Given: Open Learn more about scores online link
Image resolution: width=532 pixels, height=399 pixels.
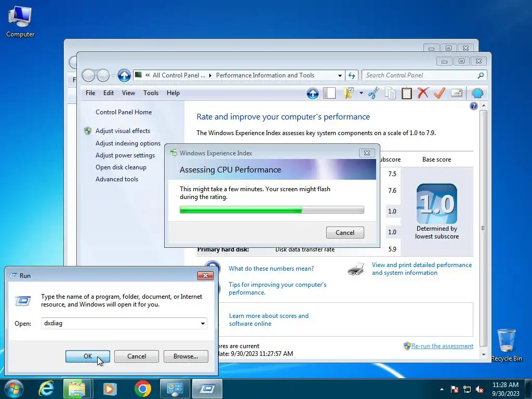Looking at the screenshot, I should point(269,320).
